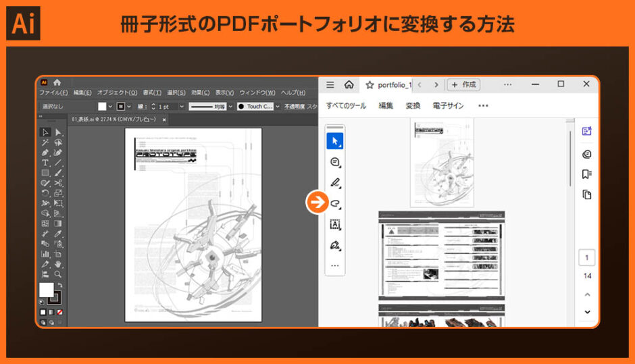Screen dimensions: 635x364
Task: Open stroke color dropdown in control bar
Action: tap(129, 107)
